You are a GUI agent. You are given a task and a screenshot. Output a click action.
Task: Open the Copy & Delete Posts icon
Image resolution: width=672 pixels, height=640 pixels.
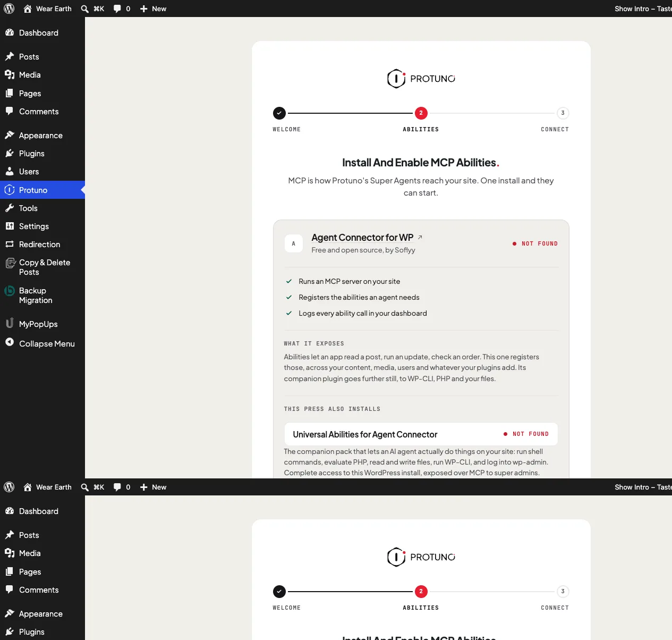(x=10, y=263)
